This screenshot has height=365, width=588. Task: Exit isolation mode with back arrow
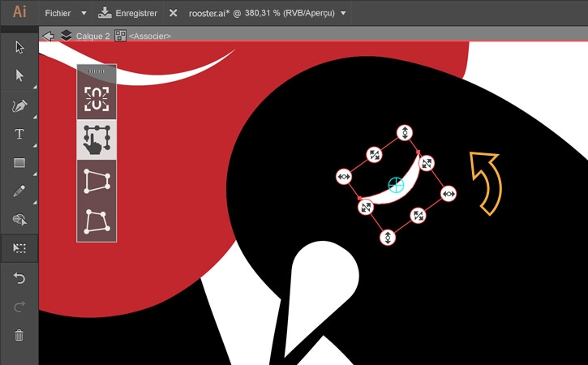49,36
